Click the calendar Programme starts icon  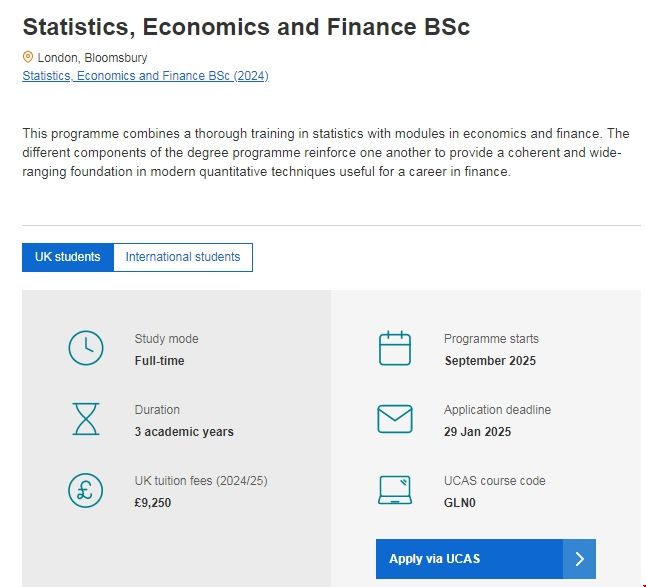pos(395,348)
